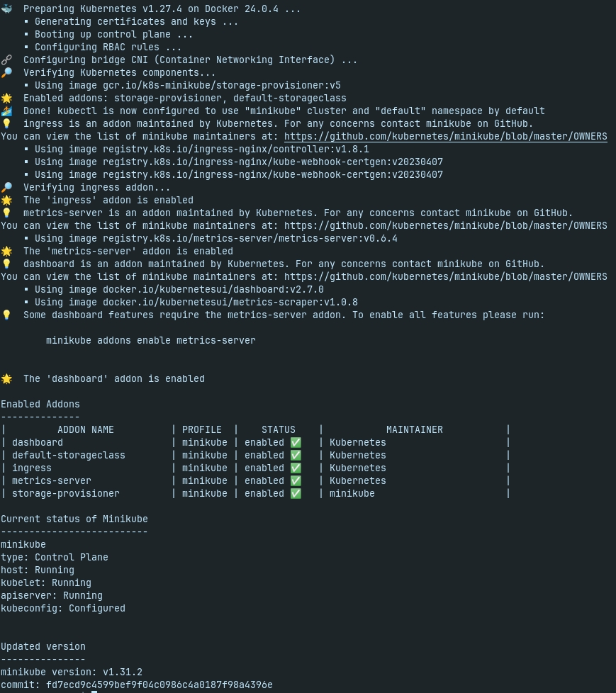Click the 'dashboard' addon name cell
The width and height of the screenshot is (616, 693).
click(38, 442)
